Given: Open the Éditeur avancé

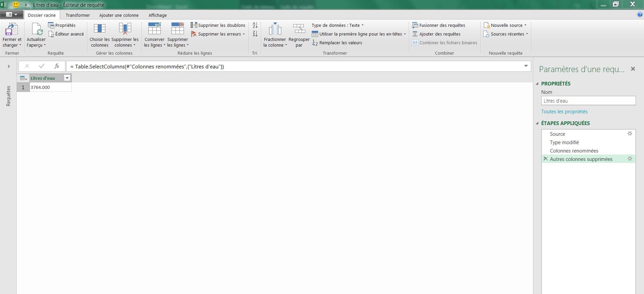Looking at the screenshot, I should point(66,34).
